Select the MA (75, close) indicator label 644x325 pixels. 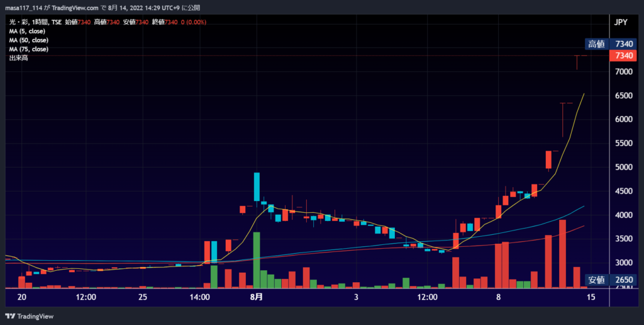point(29,49)
